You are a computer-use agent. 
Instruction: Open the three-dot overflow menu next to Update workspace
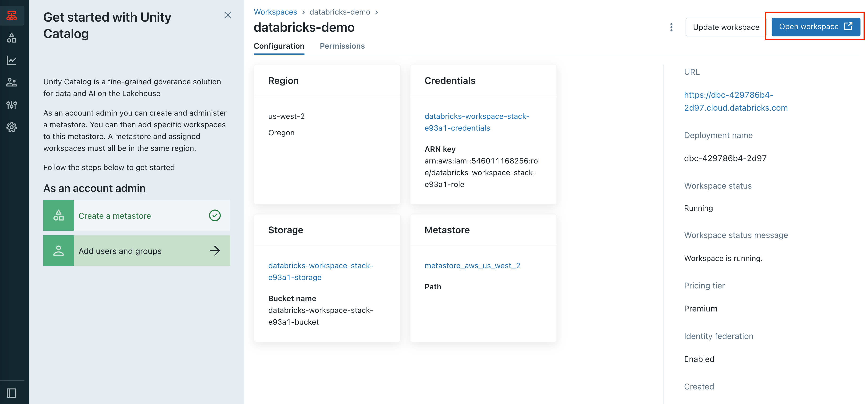671,27
